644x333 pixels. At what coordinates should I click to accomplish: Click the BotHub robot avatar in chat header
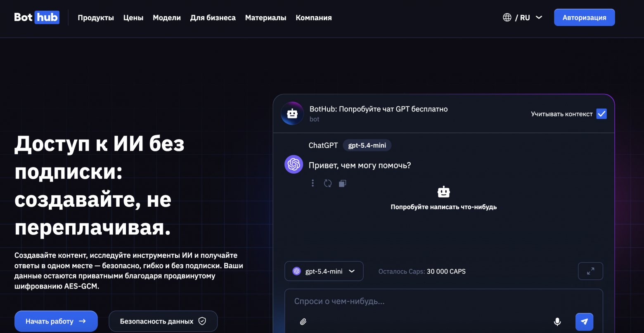tap(292, 113)
